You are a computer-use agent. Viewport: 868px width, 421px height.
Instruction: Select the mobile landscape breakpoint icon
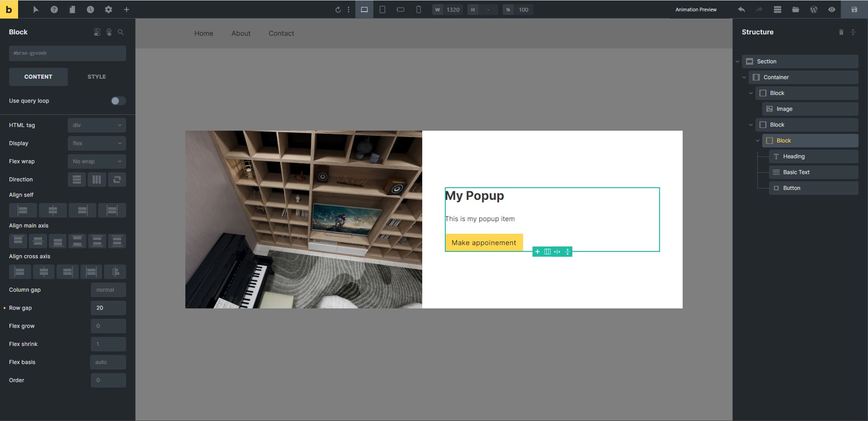click(401, 9)
